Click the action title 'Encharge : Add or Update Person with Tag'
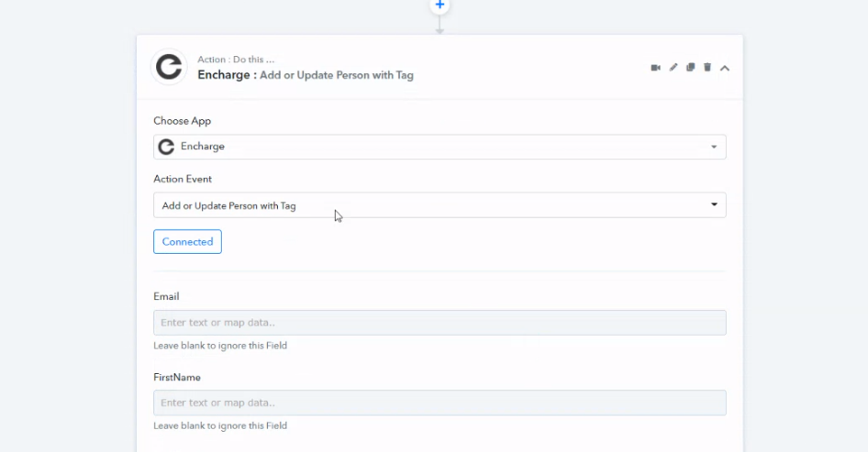868x452 pixels. pyautogui.click(x=306, y=75)
